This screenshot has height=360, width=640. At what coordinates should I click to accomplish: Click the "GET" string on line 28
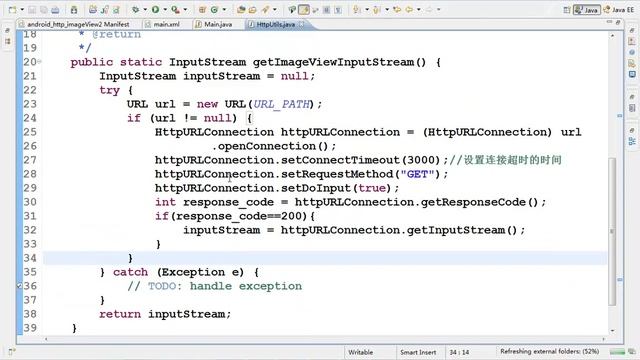pyautogui.click(x=417, y=174)
